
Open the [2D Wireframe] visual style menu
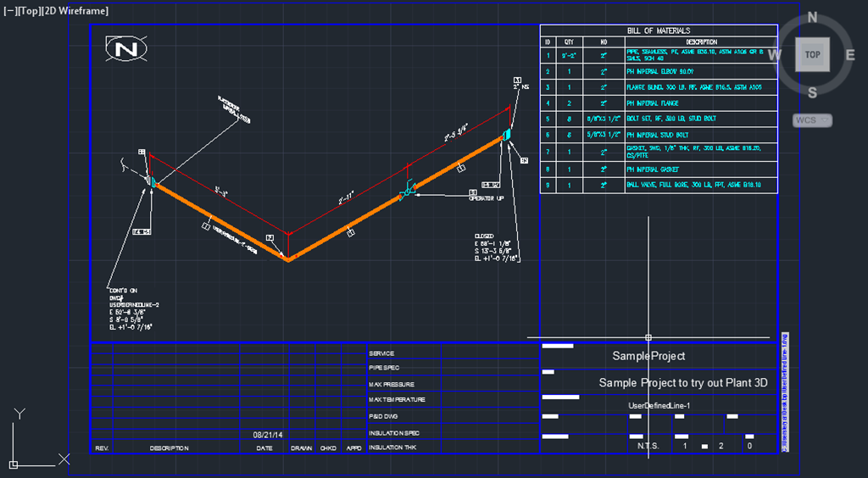tap(77, 11)
